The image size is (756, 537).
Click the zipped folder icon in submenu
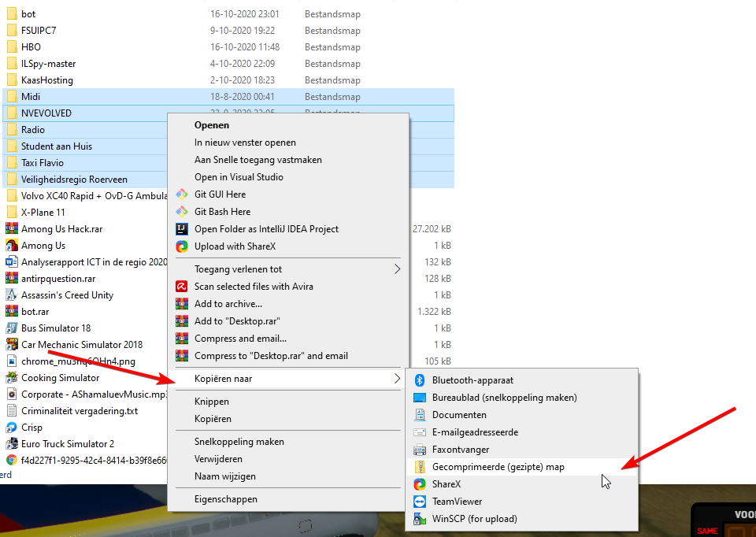pos(419,467)
